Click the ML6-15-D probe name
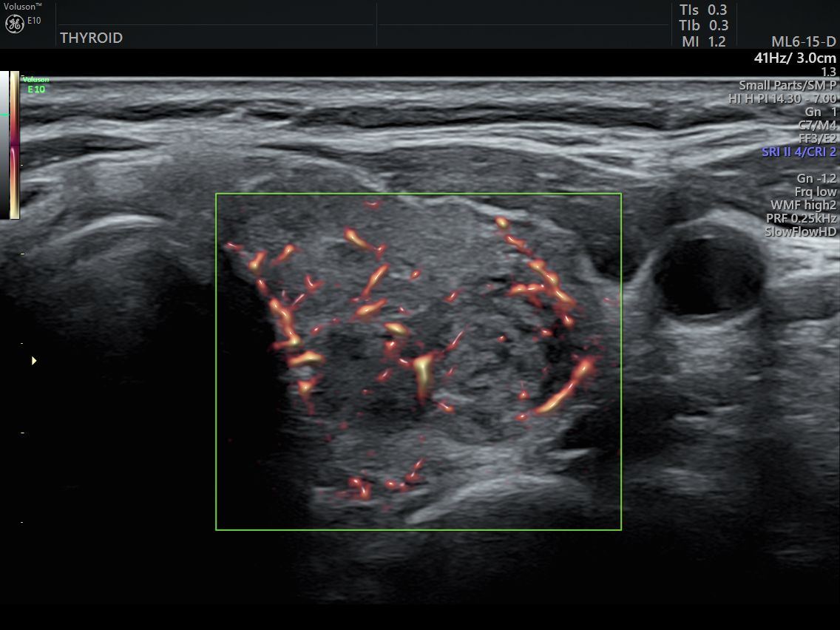 803,42
